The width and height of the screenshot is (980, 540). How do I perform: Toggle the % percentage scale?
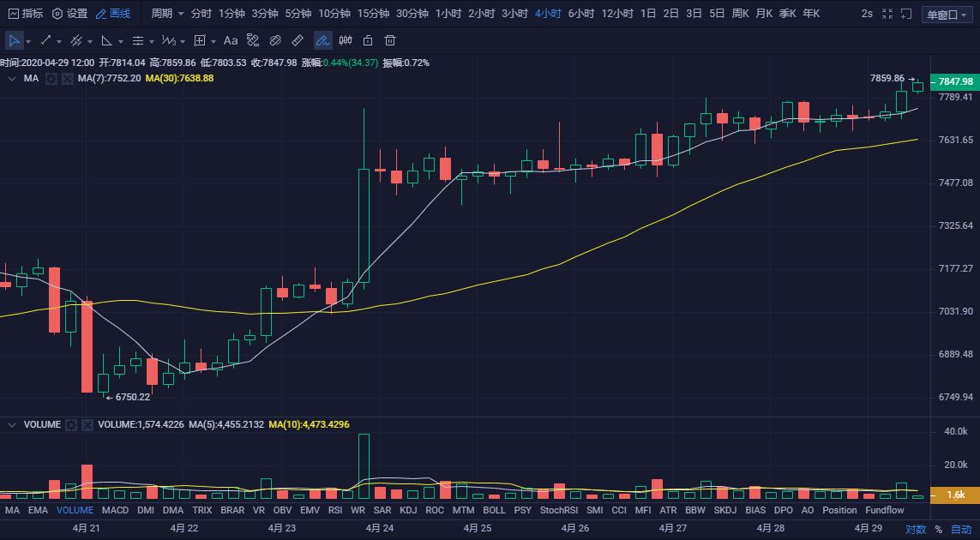tap(938, 530)
